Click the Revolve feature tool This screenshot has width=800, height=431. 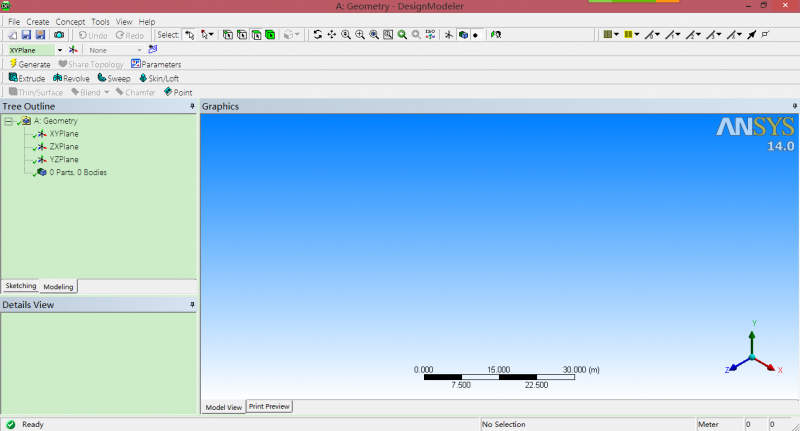coord(71,78)
